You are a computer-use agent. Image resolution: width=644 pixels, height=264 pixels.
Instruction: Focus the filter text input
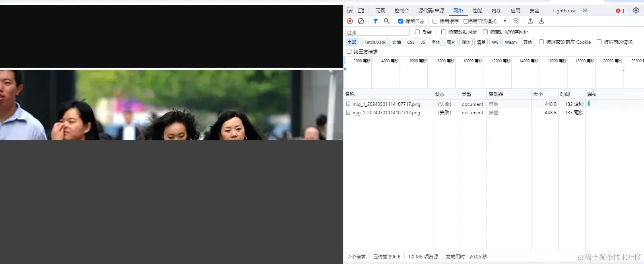click(x=377, y=32)
